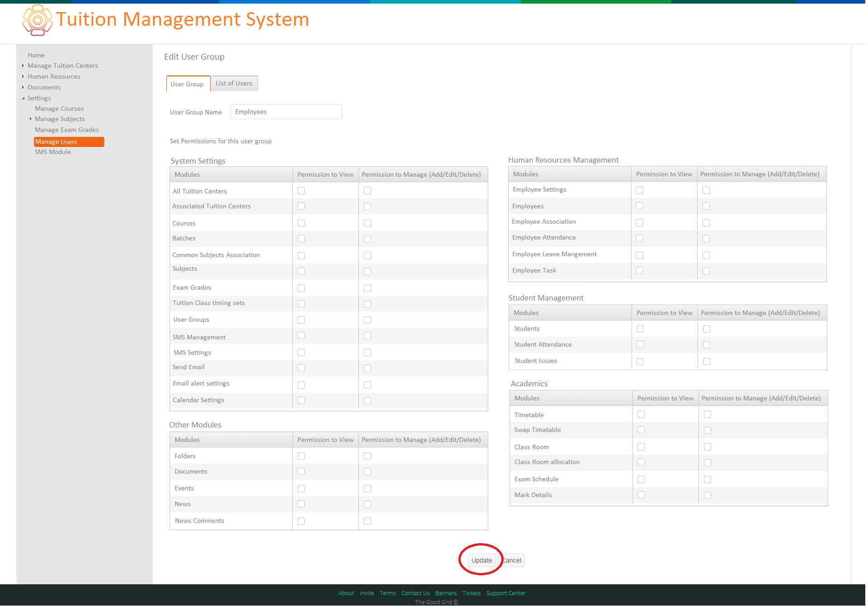
Task: Check view permission for Students
Action: tap(640, 329)
